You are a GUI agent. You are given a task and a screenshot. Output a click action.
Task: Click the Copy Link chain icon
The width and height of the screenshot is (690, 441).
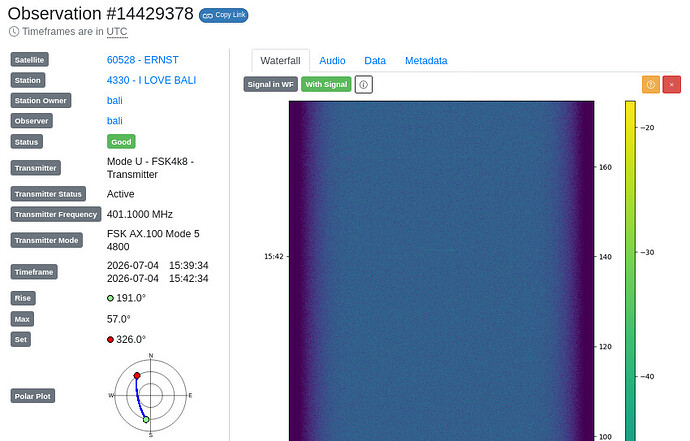click(208, 15)
